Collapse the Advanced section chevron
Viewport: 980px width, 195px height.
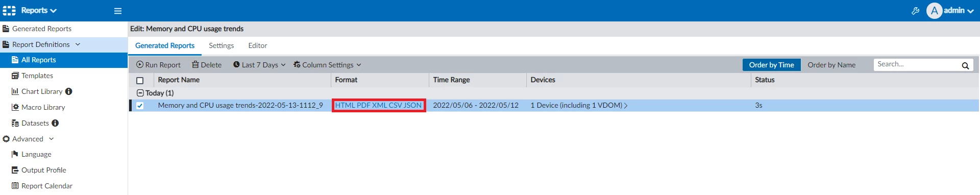[x=51, y=139]
